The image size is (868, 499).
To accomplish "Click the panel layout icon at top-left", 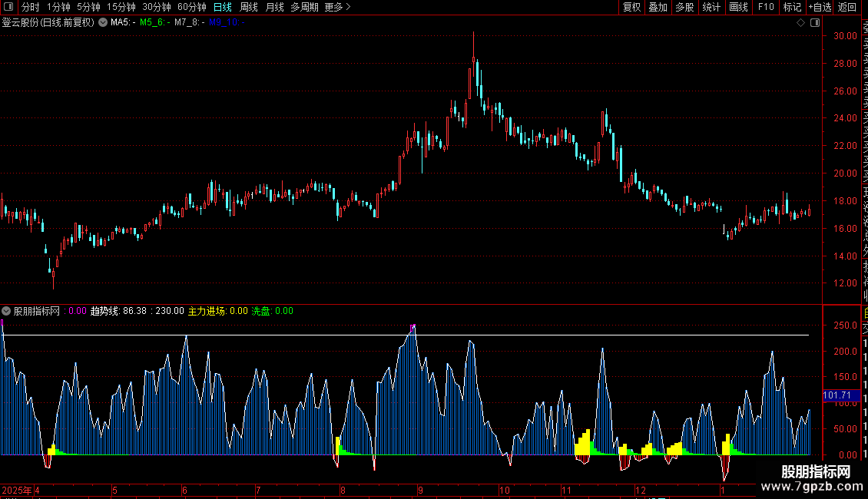I will pyautogui.click(x=8, y=7).
